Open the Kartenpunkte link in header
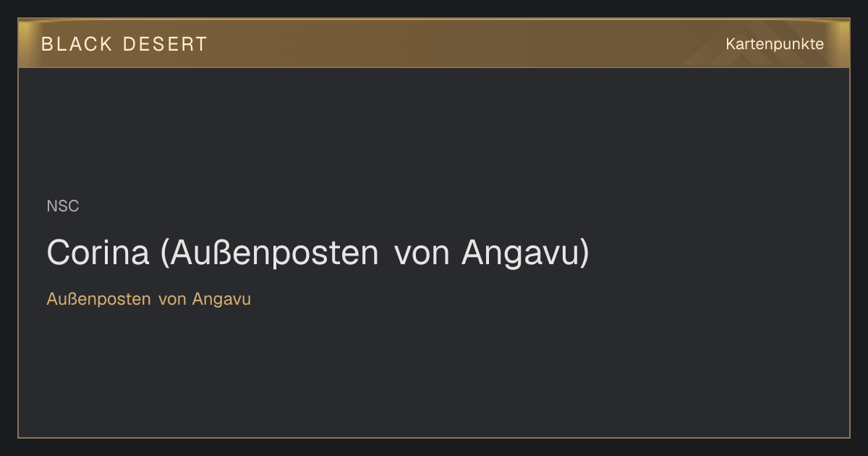This screenshot has height=456, width=868. (775, 44)
